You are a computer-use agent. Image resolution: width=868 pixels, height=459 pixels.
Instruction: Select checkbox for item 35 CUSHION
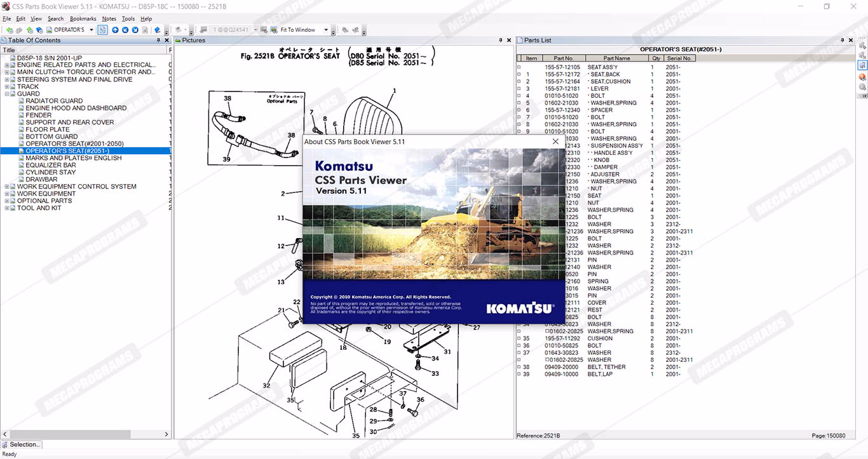(519, 339)
